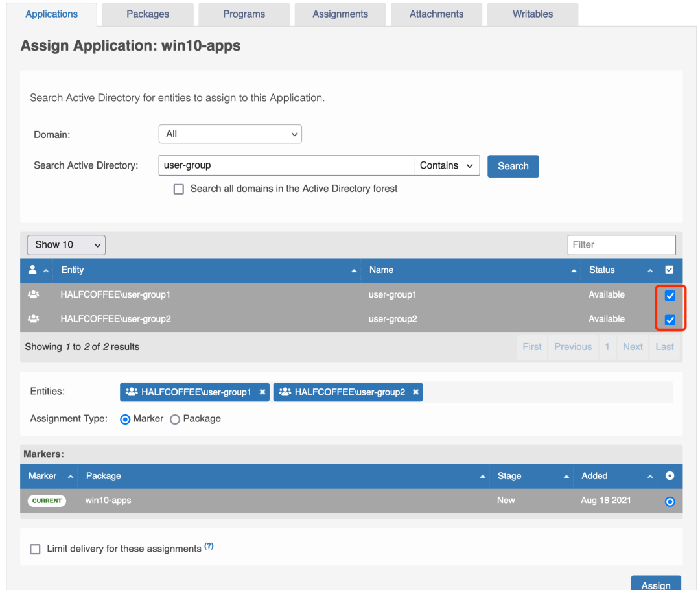
Task: Click the Filter input field
Action: click(621, 244)
